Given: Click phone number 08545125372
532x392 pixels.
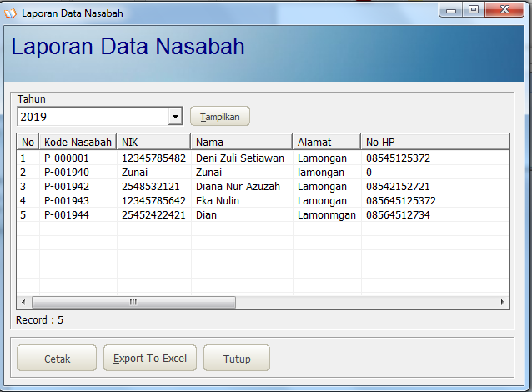Looking at the screenshot, I should pyautogui.click(x=398, y=158).
